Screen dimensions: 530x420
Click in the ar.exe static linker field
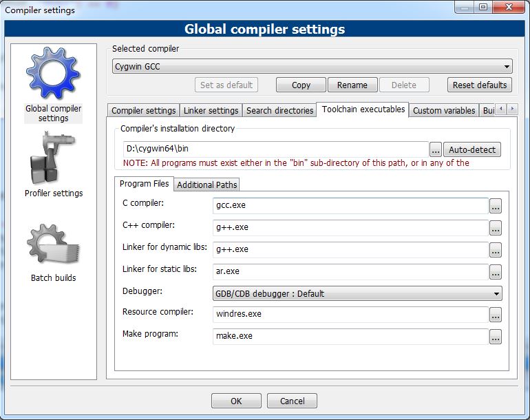pos(350,271)
